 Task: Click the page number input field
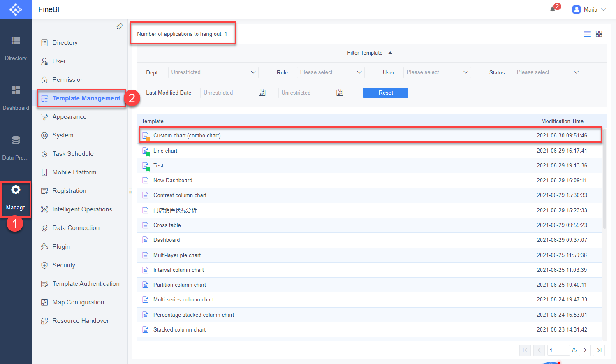point(558,350)
